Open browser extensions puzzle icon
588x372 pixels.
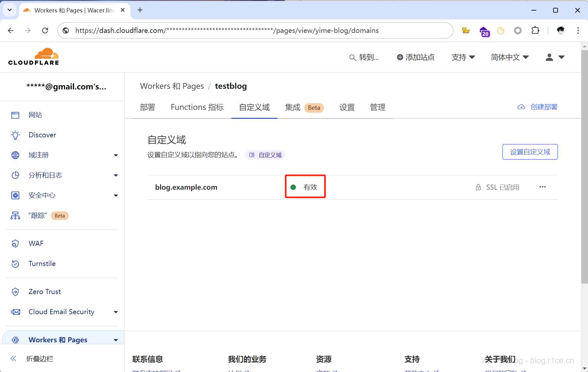pyautogui.click(x=535, y=30)
